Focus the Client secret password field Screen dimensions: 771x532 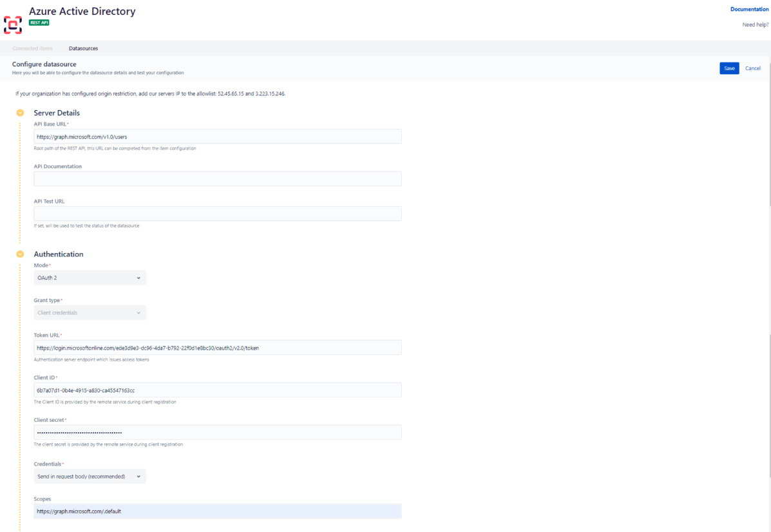click(218, 432)
